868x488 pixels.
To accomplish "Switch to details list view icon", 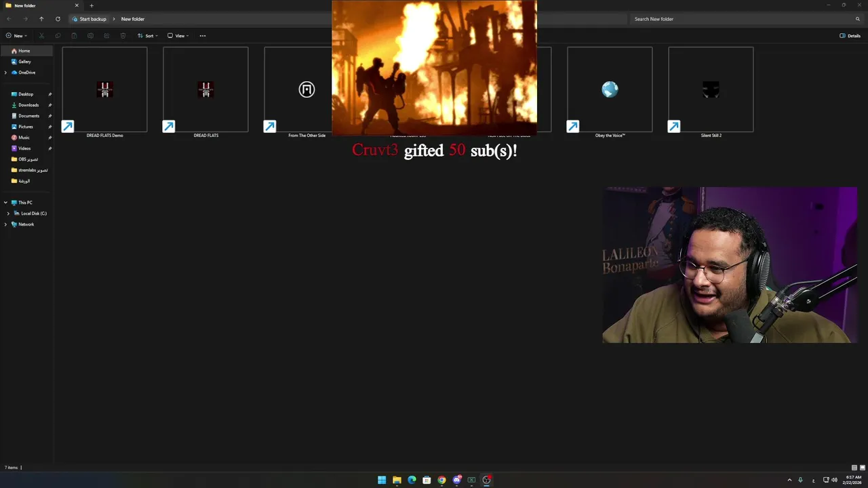I will point(854,468).
